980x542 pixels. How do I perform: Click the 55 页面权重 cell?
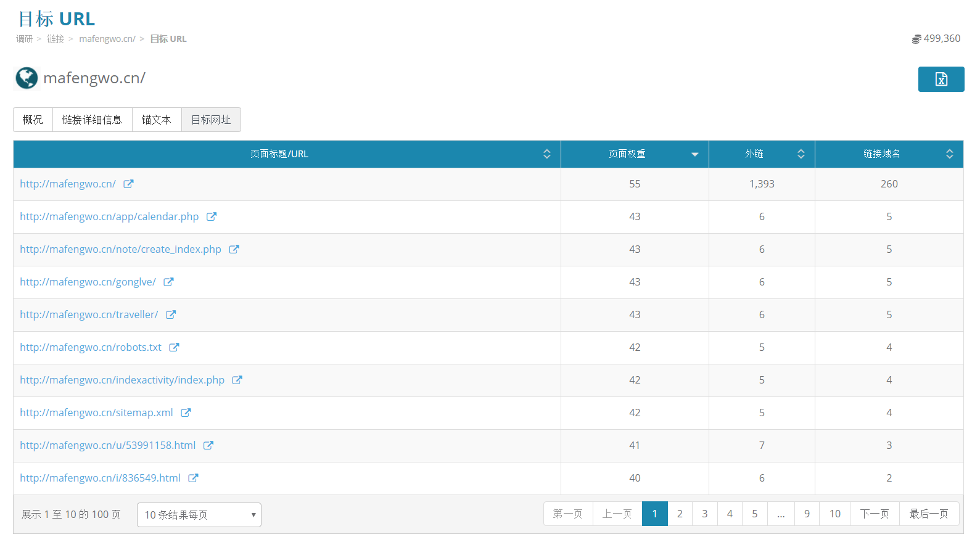pyautogui.click(x=635, y=184)
